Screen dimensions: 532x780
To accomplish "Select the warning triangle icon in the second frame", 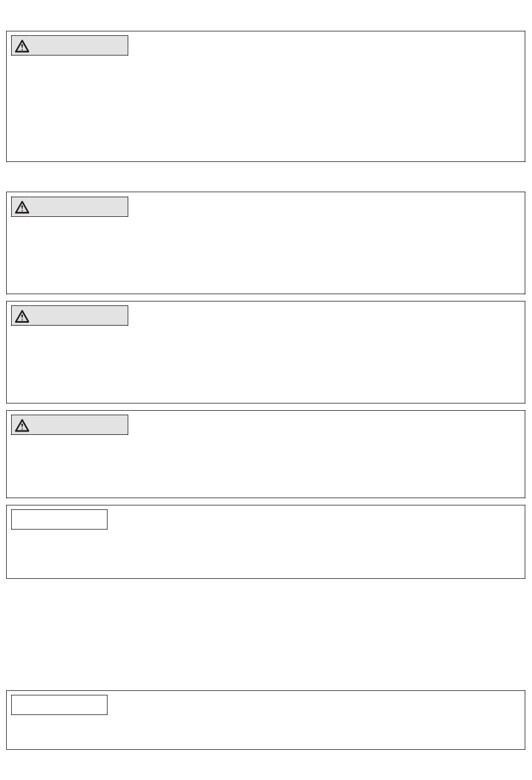I will pyautogui.click(x=22, y=207).
